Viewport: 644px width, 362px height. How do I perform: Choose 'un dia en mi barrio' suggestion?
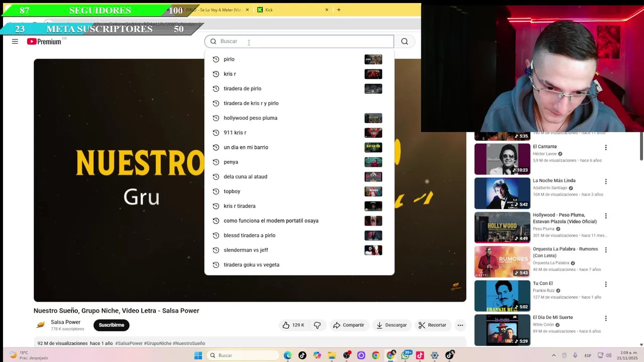pos(299,147)
